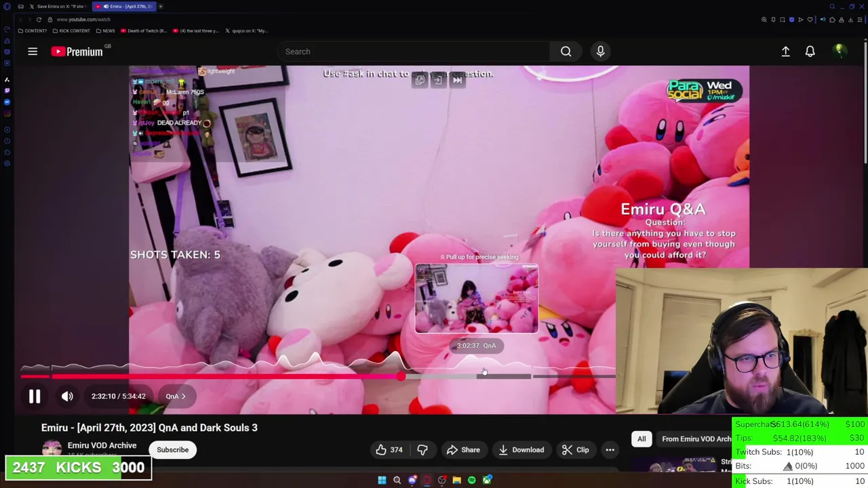Click the seek preview thumbnail
Screen dimensions: 868x488
[477, 299]
